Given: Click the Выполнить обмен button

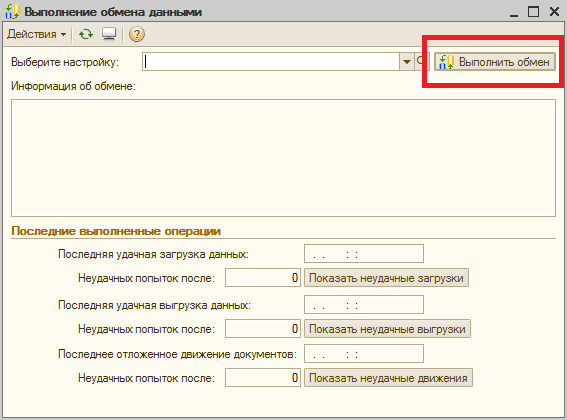Looking at the screenshot, I should (x=495, y=62).
